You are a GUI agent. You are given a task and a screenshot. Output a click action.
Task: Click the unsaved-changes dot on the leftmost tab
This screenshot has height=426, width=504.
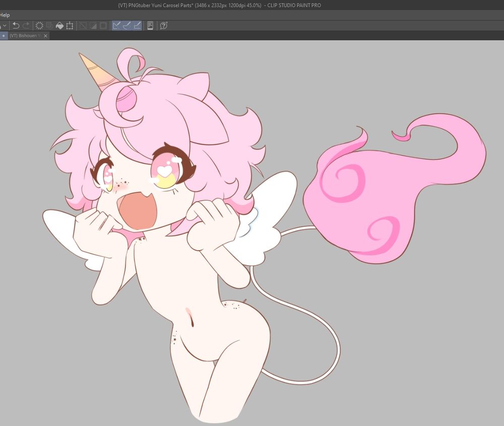pos(4,36)
